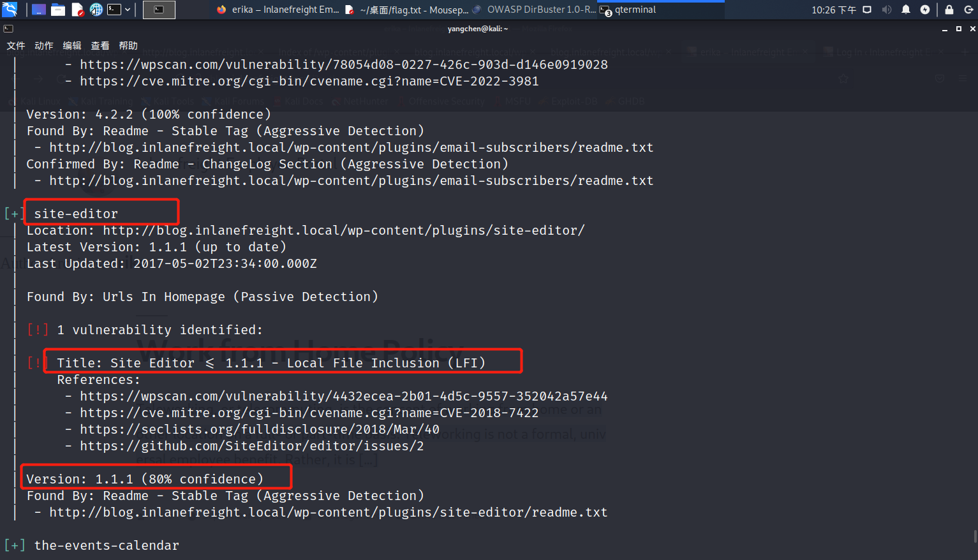
Task: Click the site-editor plugin heading text
Action: 76,214
